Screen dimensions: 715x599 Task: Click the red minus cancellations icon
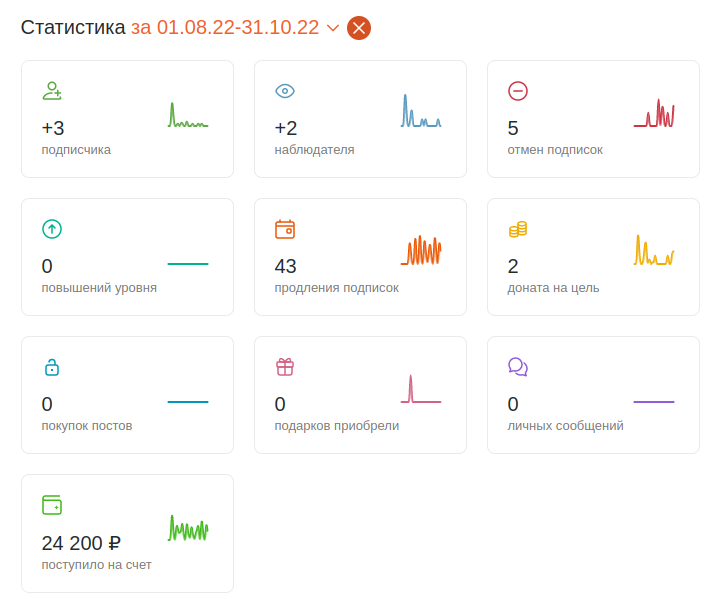(x=518, y=91)
